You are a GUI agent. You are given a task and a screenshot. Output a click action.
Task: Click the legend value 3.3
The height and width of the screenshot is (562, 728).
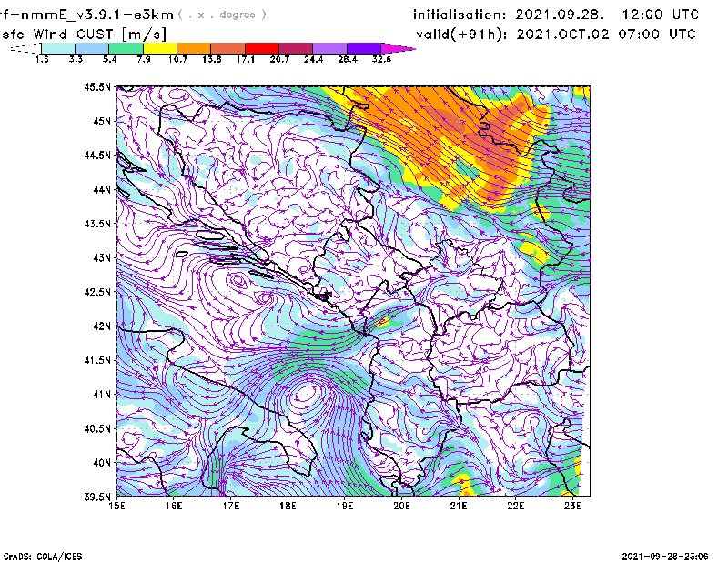76,59
